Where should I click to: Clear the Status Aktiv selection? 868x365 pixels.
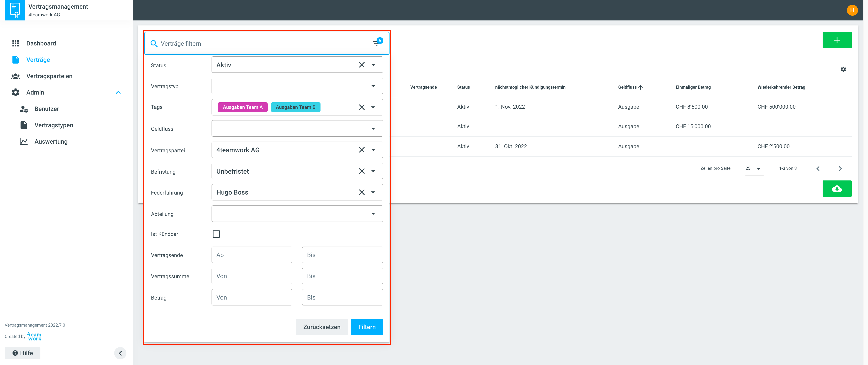coord(362,65)
